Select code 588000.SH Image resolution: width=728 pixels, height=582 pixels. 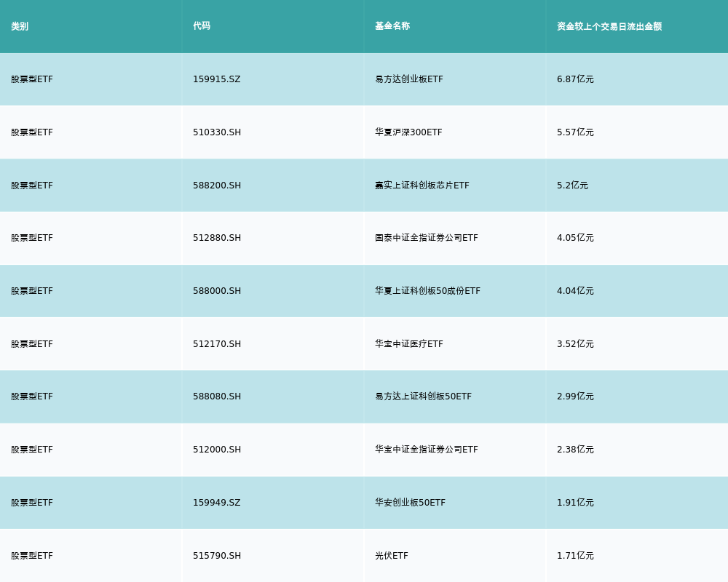tap(217, 291)
